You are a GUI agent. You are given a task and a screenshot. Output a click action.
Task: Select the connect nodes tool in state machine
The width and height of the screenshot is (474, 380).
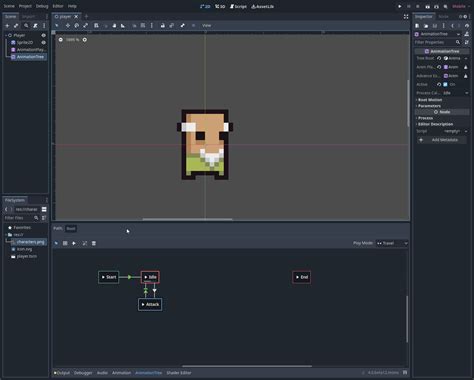[74, 243]
